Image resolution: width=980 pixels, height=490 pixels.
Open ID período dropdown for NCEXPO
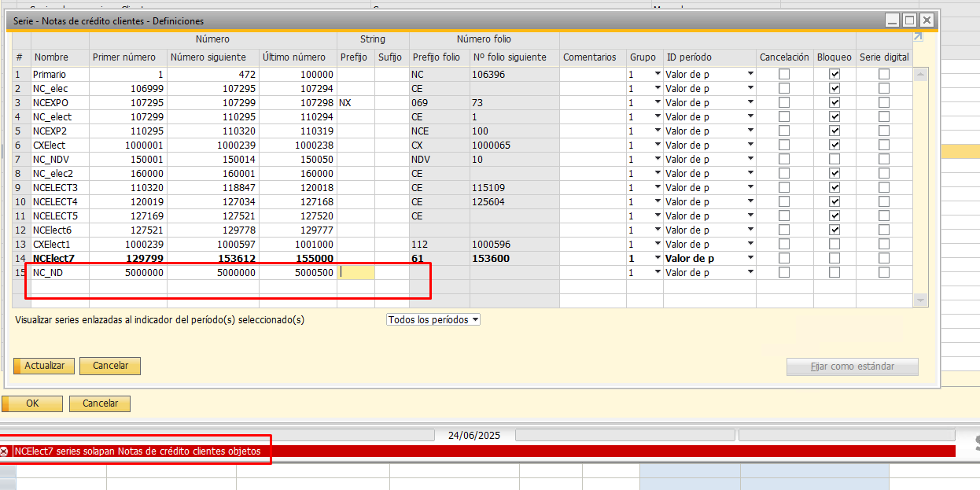750,102
